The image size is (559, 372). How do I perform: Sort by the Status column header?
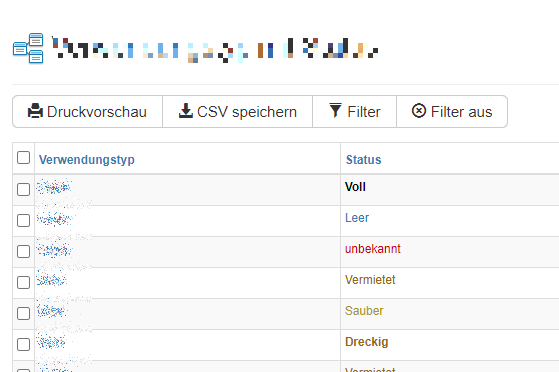point(364,160)
